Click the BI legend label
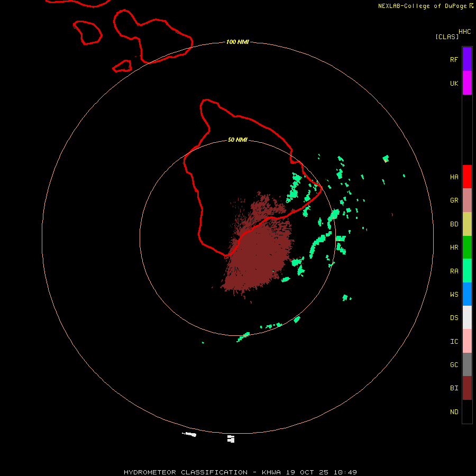Image resolution: width=476 pixels, height=476 pixels. click(x=454, y=388)
